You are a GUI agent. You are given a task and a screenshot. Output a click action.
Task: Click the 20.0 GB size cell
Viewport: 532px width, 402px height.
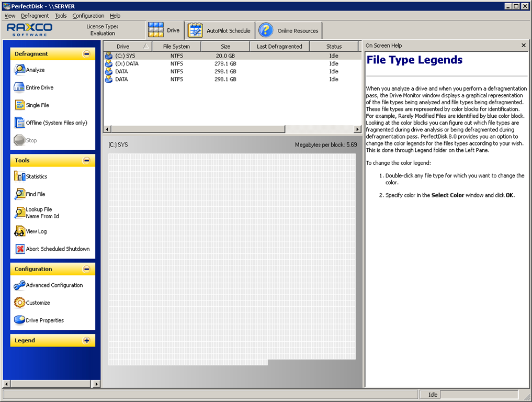225,55
